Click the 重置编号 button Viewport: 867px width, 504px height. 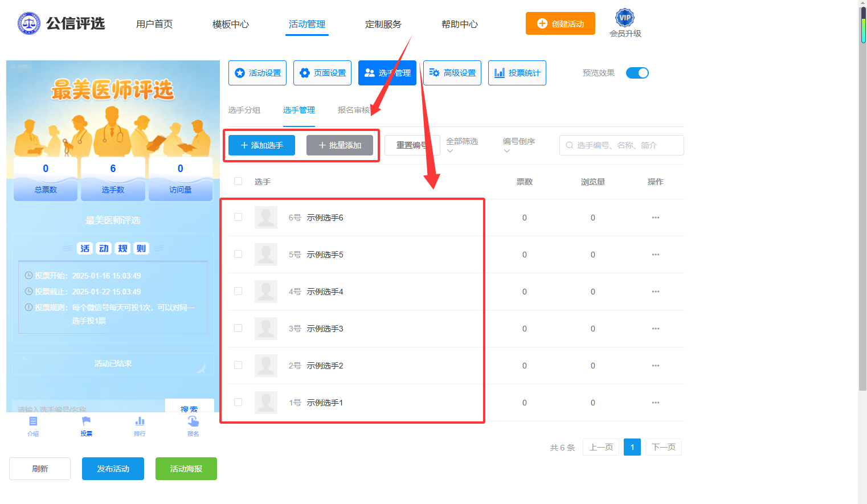[412, 145]
